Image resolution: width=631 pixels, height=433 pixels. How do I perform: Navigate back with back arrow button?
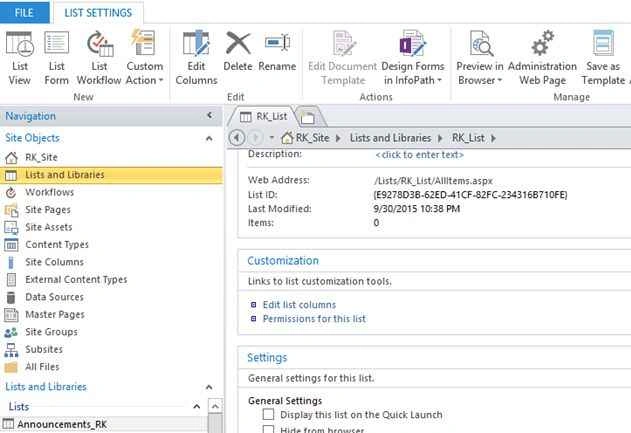pos(237,138)
